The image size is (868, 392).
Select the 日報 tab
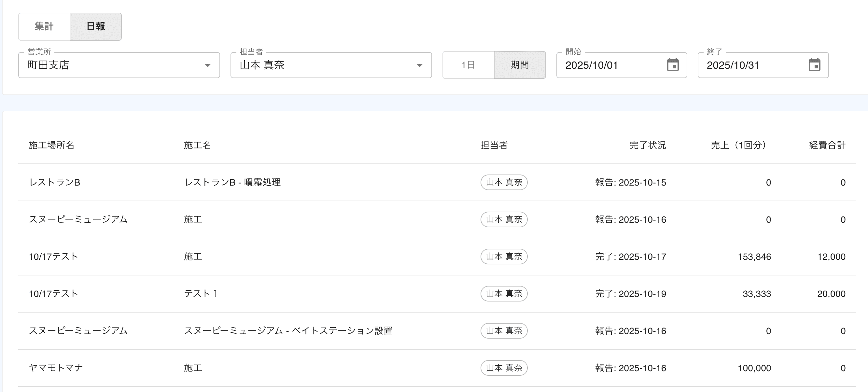coord(96,26)
